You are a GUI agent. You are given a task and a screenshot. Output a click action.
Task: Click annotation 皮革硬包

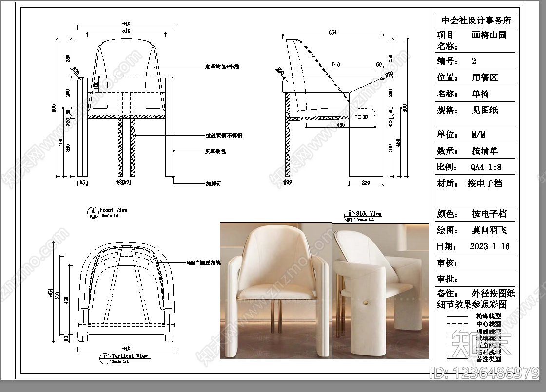click(x=215, y=151)
